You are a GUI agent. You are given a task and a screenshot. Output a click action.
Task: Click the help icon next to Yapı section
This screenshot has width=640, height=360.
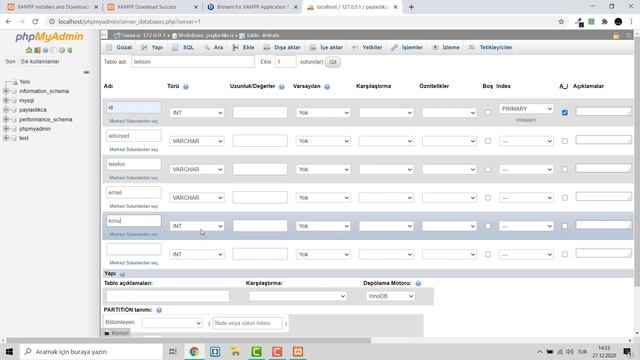coord(122,274)
